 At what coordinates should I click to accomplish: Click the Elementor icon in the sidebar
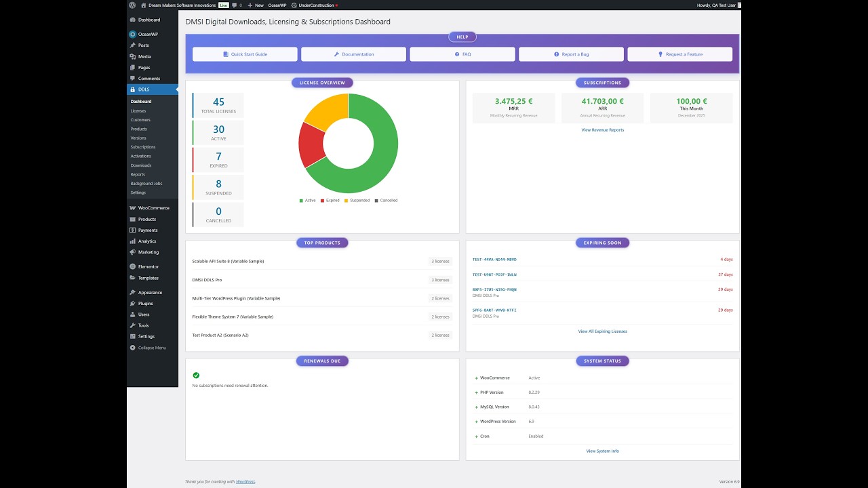tap(132, 266)
